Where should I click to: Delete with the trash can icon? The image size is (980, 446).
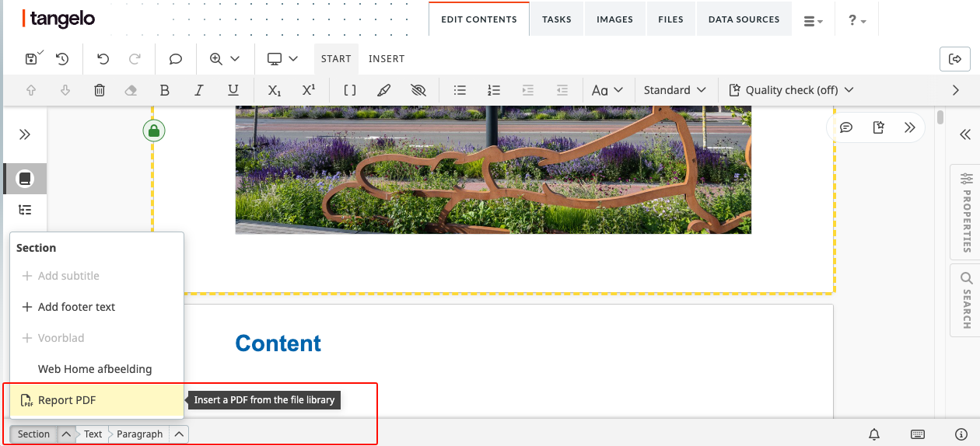(100, 90)
